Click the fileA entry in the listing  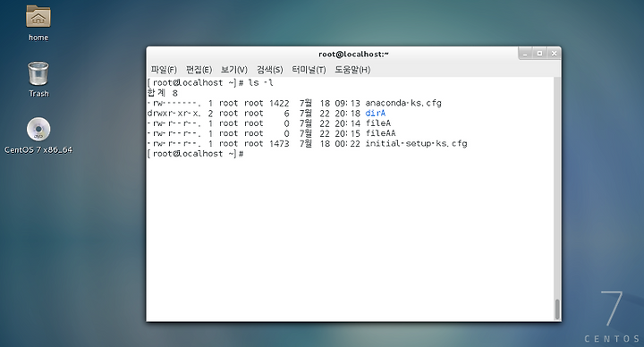[377, 123]
